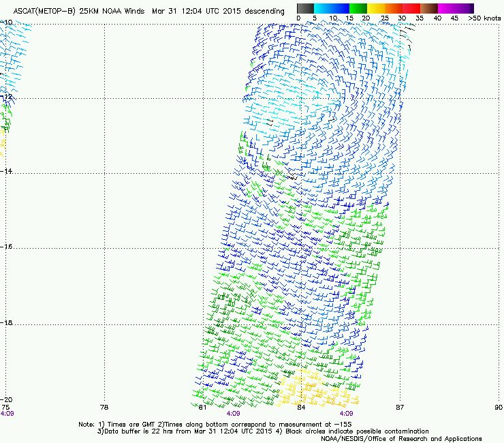Click the '-18' latitude axis label
The image size is (504, 443).
coord(6,322)
